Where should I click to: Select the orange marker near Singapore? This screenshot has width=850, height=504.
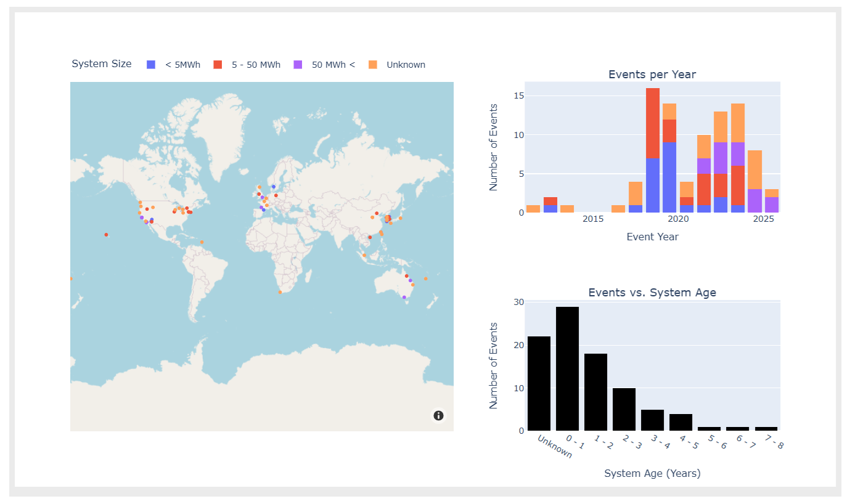click(x=364, y=255)
